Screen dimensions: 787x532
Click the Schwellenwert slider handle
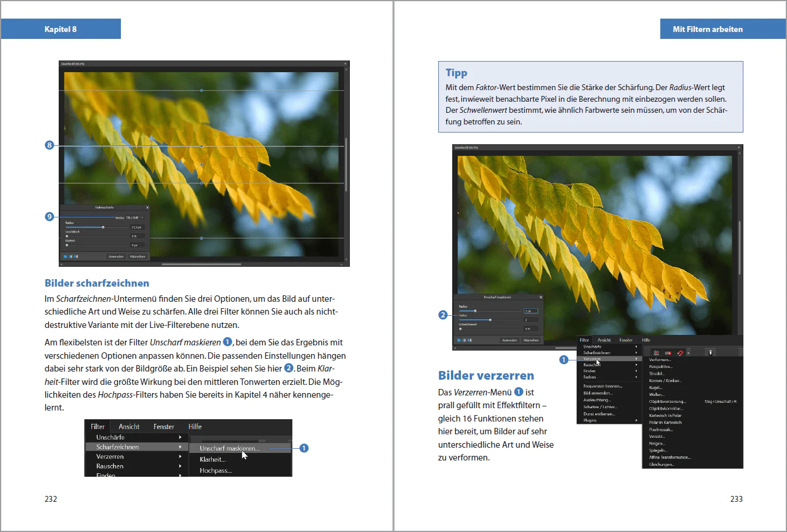pos(460,329)
